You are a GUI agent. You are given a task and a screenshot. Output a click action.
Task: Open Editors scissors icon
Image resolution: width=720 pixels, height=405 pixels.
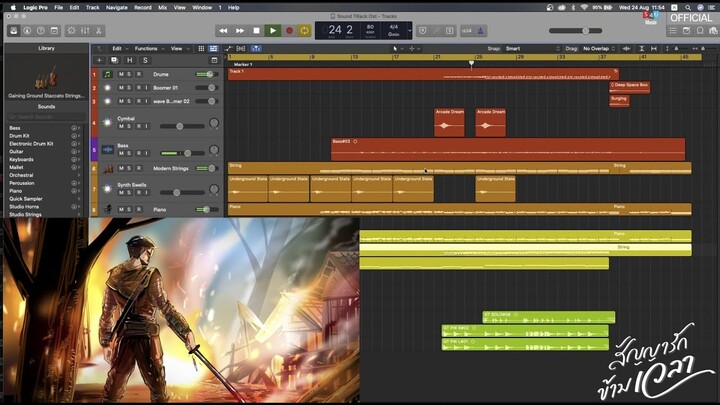[x=98, y=31]
